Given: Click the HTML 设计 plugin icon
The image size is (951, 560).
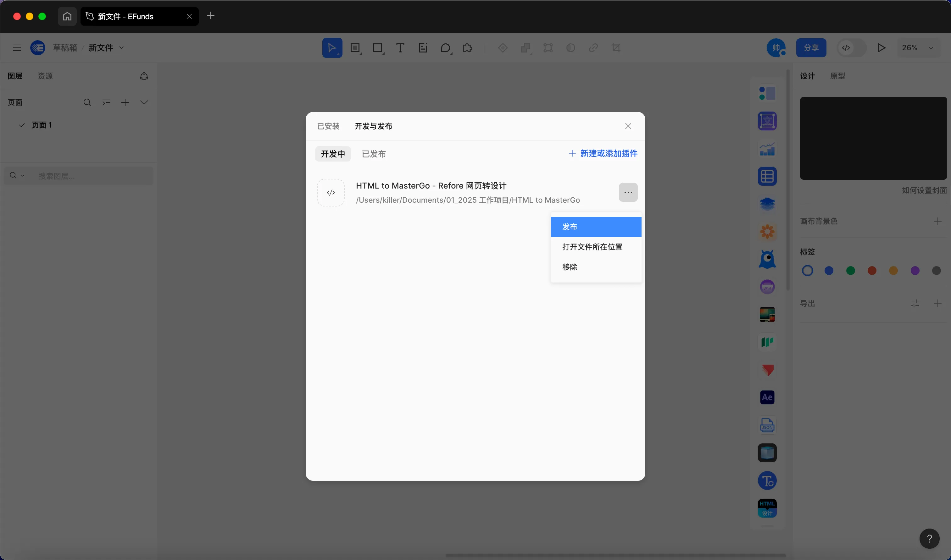Looking at the screenshot, I should [x=767, y=508].
